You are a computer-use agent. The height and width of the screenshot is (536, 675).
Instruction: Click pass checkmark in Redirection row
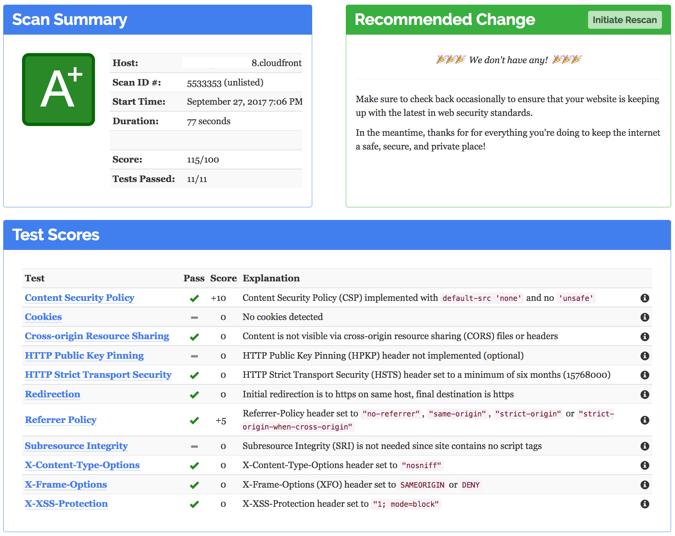(x=194, y=395)
